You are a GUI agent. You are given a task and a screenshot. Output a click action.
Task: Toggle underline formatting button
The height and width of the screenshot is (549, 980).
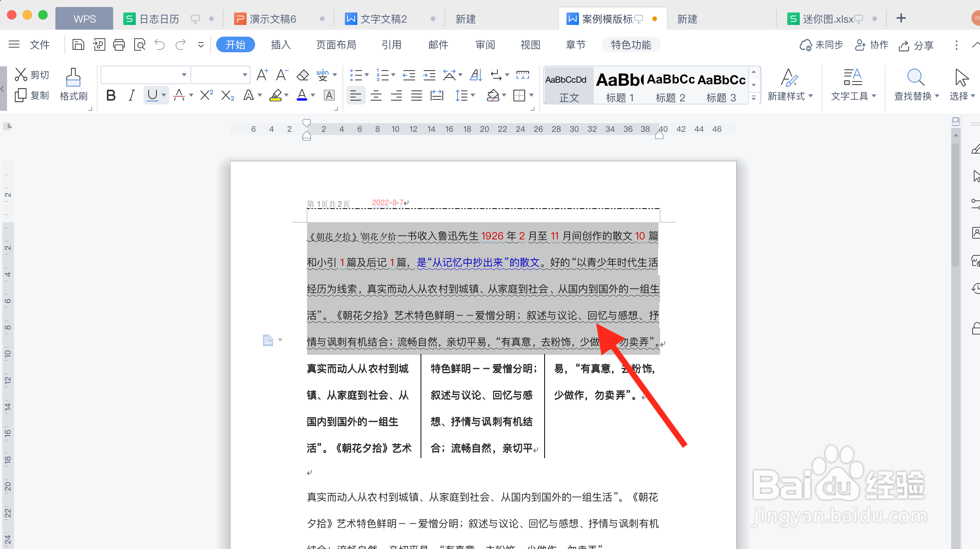(153, 96)
